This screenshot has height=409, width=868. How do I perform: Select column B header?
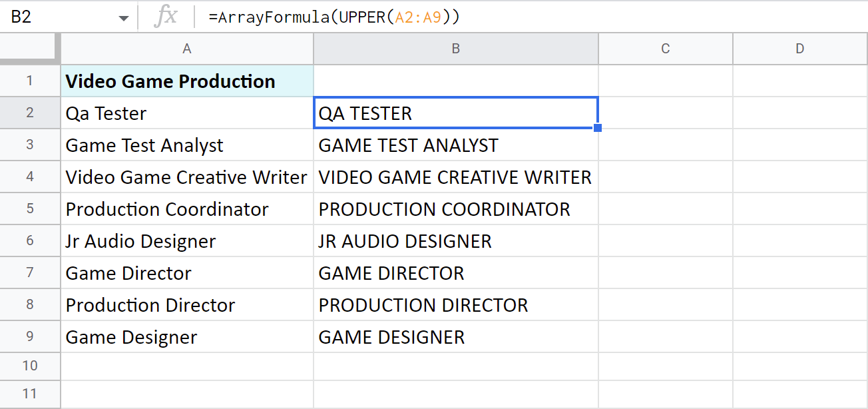pos(456,49)
